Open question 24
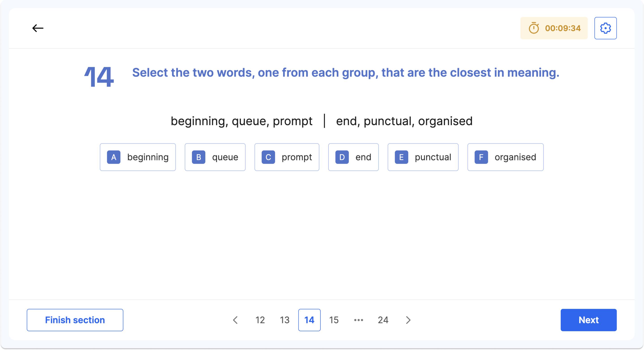644x350 pixels. (383, 320)
